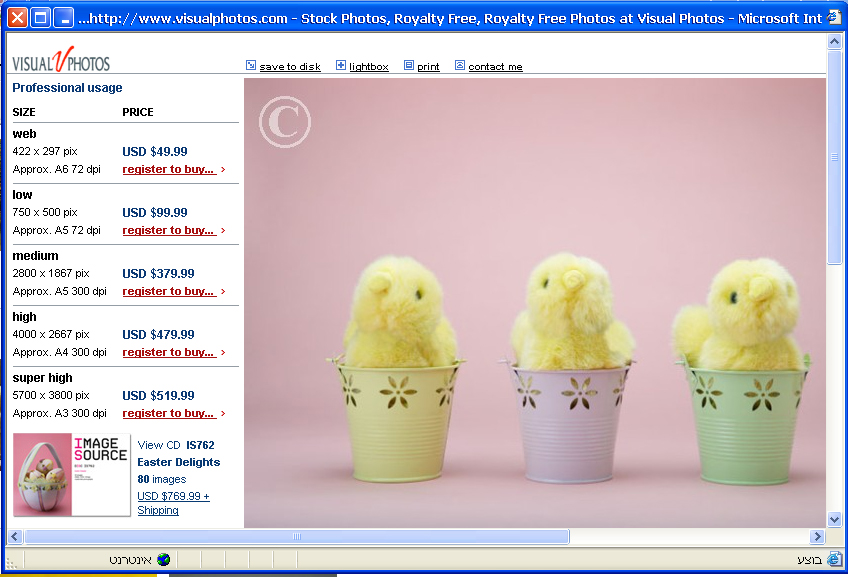Click the horizontal scrollbar right arrow
Viewport: 848px width, 577px height.
[817, 536]
